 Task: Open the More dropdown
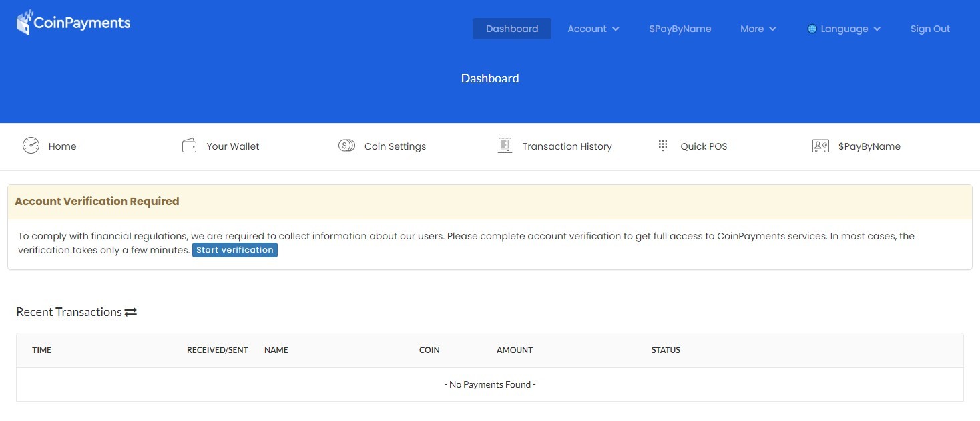757,29
